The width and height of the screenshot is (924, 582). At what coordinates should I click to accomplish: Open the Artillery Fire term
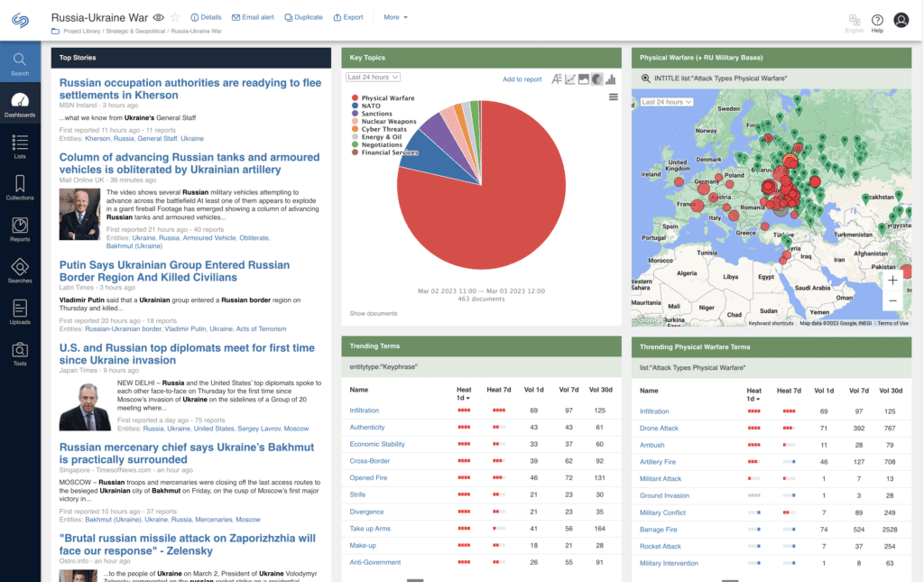tap(658, 462)
